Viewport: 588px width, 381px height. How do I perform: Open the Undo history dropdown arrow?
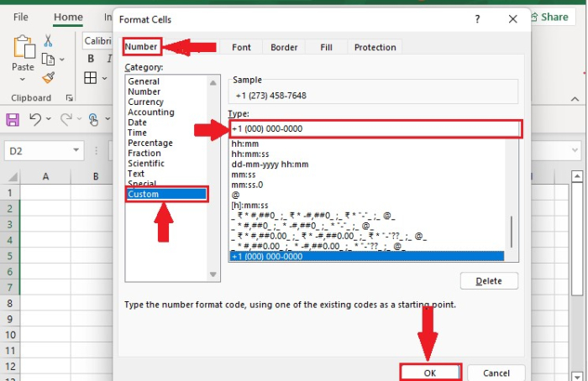coord(49,119)
